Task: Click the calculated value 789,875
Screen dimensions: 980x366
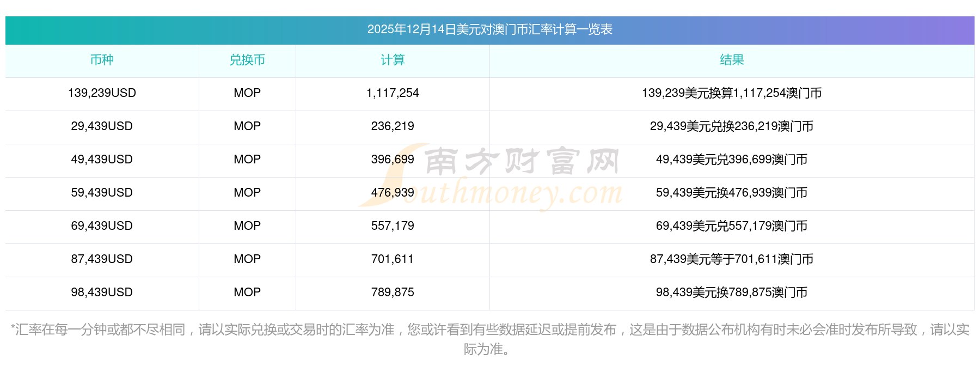Action: 393,292
